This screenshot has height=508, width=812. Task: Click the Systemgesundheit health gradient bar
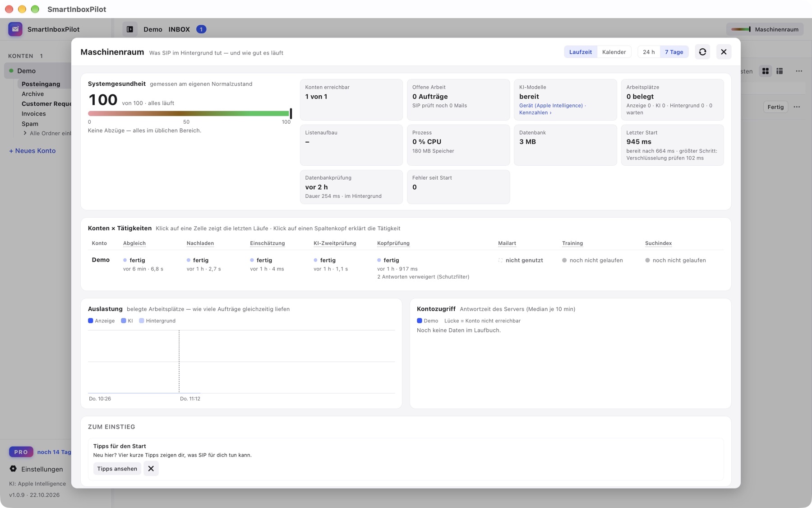(189, 114)
